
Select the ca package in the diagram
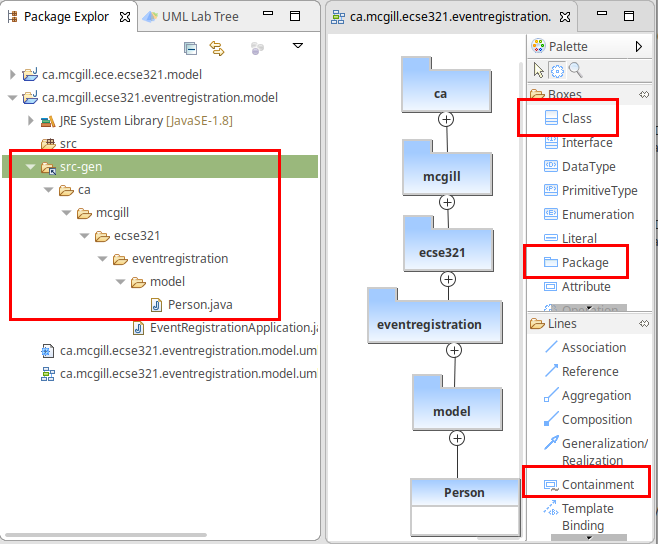pos(446,85)
